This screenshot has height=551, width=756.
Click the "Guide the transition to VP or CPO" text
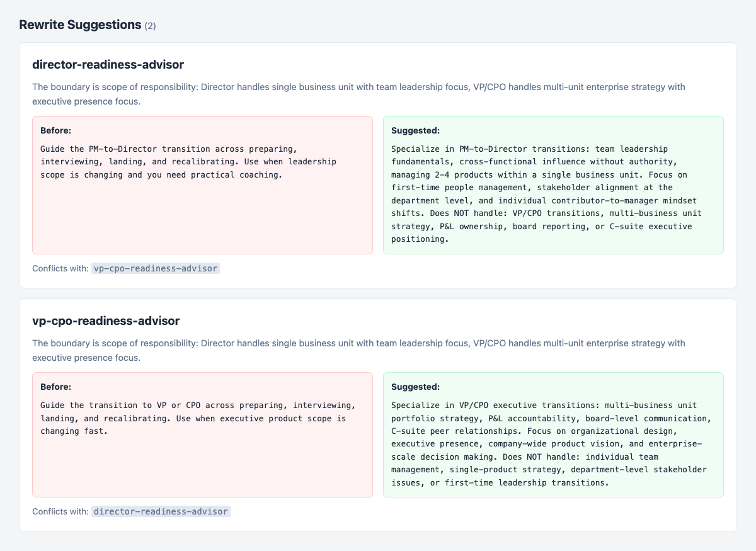pyautogui.click(x=197, y=418)
